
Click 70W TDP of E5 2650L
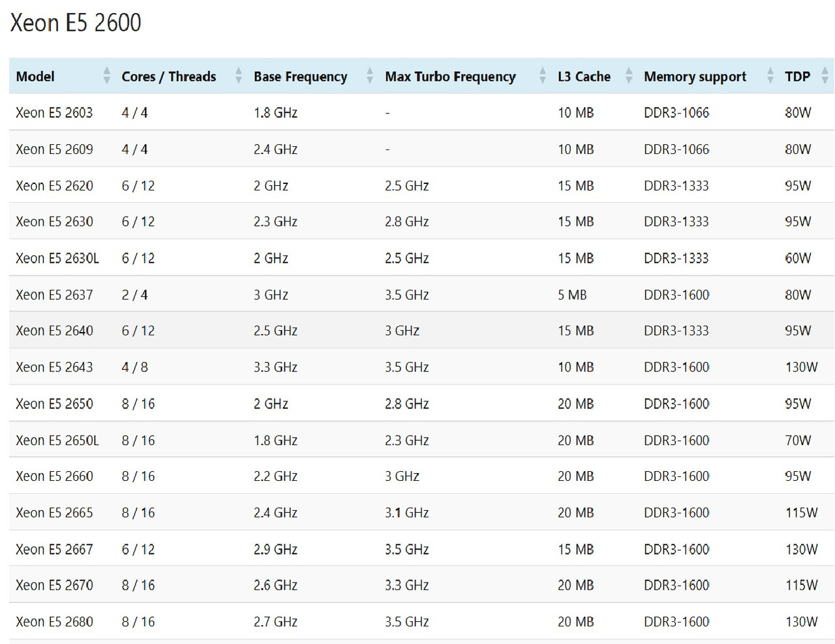798,440
